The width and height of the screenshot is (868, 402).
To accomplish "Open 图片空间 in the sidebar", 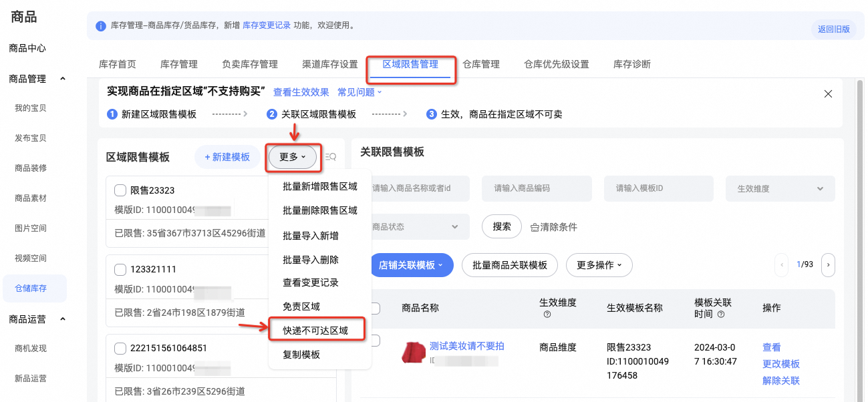I will point(31,228).
